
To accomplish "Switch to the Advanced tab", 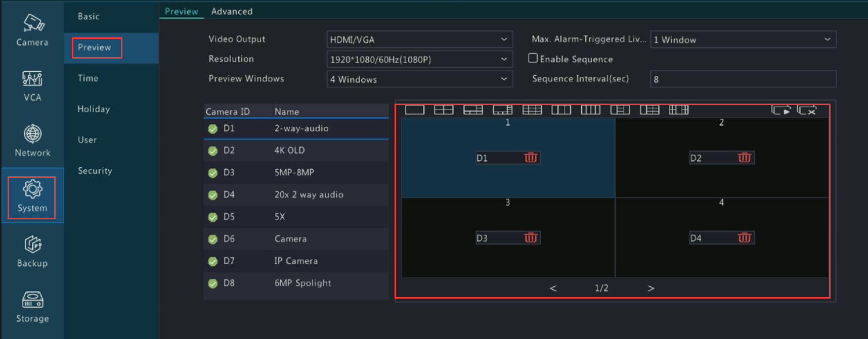I will tap(232, 11).
